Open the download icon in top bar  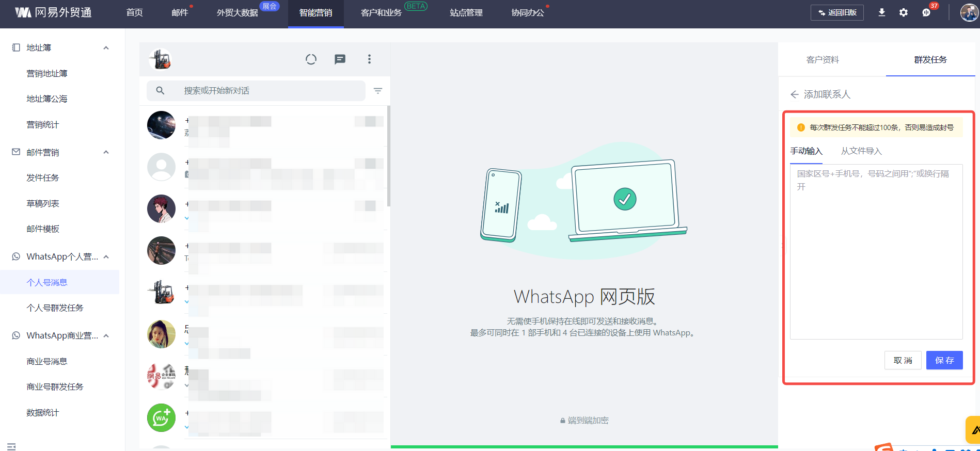(x=882, y=12)
